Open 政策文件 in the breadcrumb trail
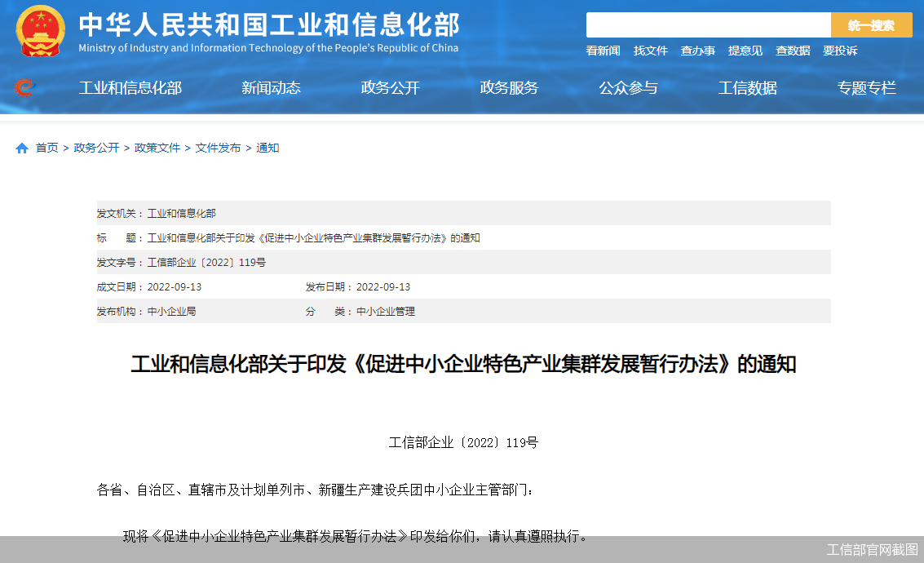 point(157,148)
